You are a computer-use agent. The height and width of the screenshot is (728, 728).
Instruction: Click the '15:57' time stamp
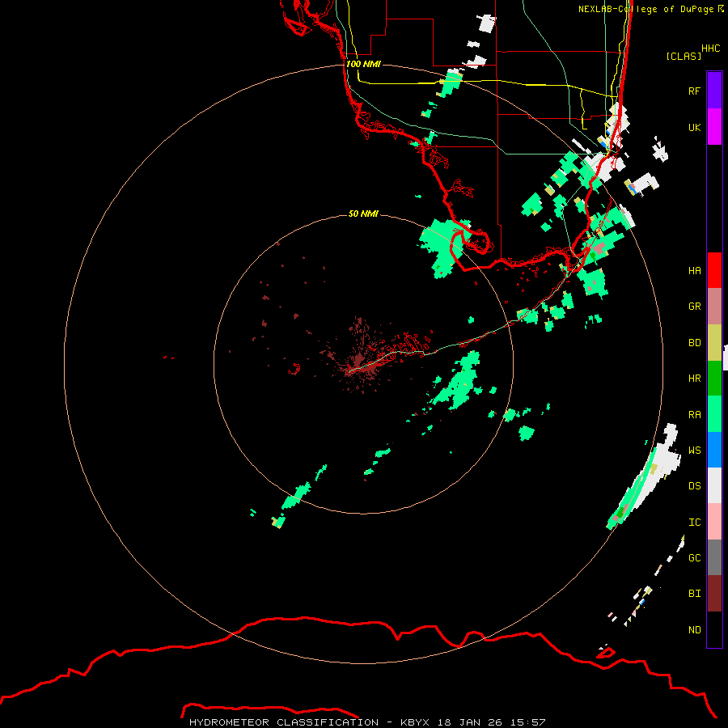(527, 722)
